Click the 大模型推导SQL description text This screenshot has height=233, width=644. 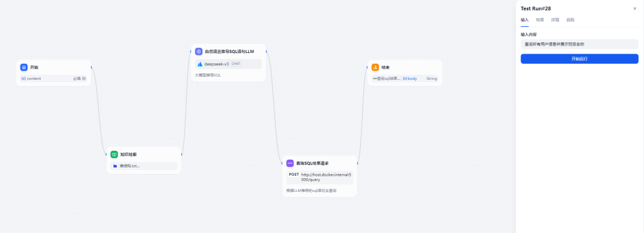point(208,75)
